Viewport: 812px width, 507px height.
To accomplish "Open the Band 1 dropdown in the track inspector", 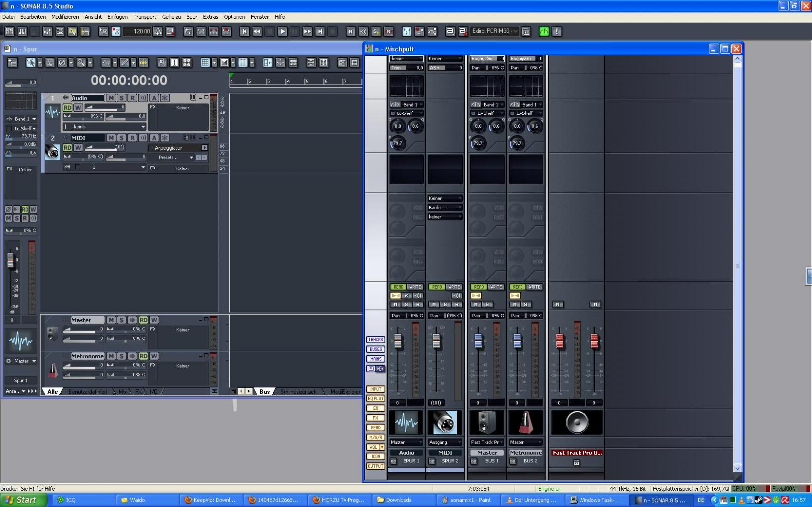I will pyautogui.click(x=21, y=119).
